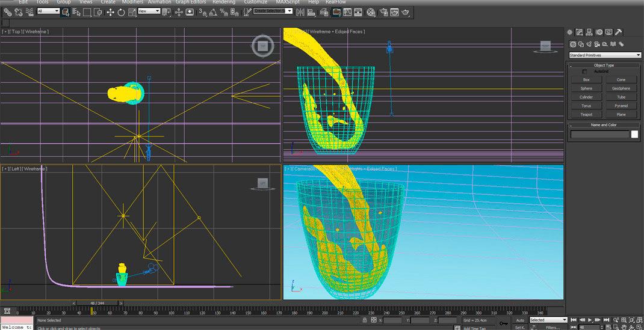Click the Go to End button
The width and height of the screenshot is (644, 330).
606,320
